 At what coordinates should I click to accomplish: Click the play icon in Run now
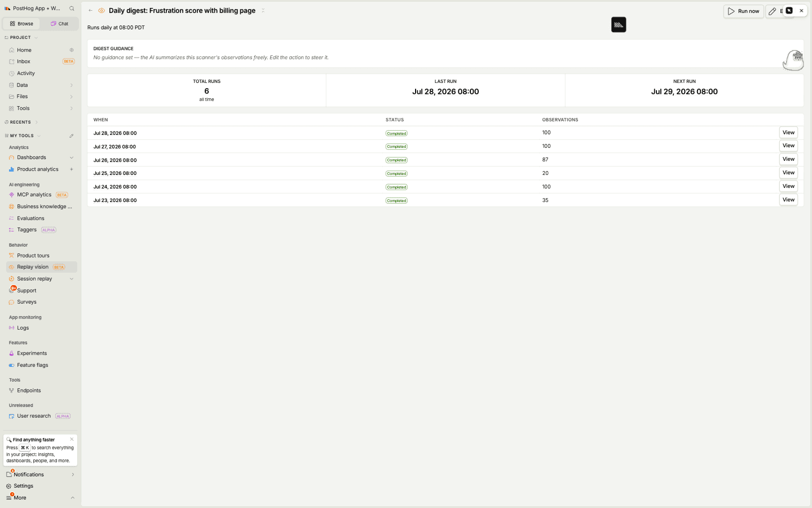click(731, 11)
